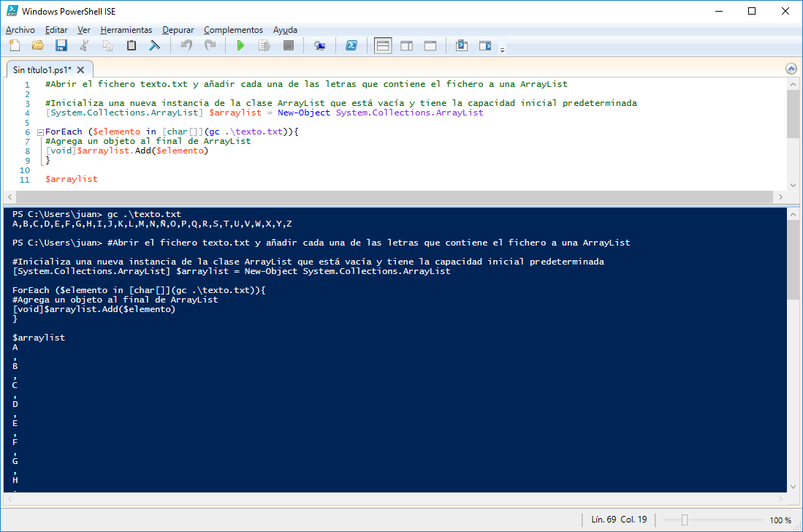Screen dimensions: 803x532
Task: Toggle Show Script Pane Right layout
Action: pyautogui.click(x=406, y=46)
